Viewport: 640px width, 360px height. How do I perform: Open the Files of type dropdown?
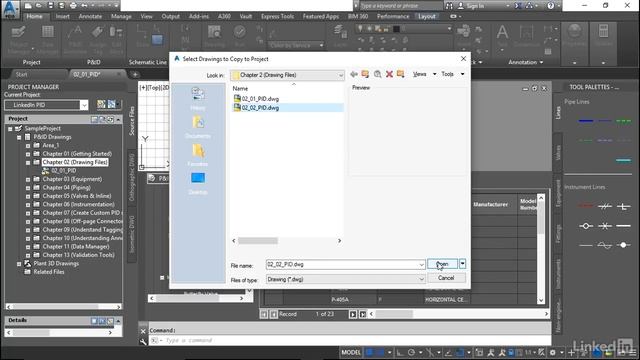pos(345,280)
